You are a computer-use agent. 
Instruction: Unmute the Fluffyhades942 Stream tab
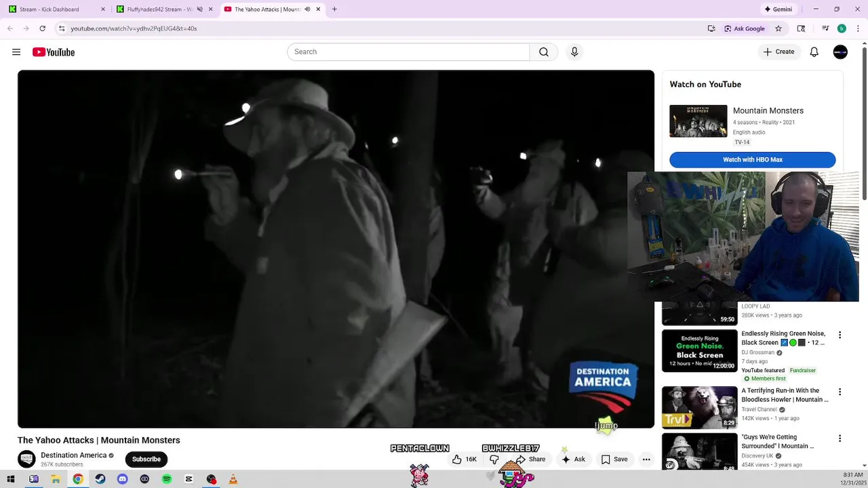click(x=199, y=9)
